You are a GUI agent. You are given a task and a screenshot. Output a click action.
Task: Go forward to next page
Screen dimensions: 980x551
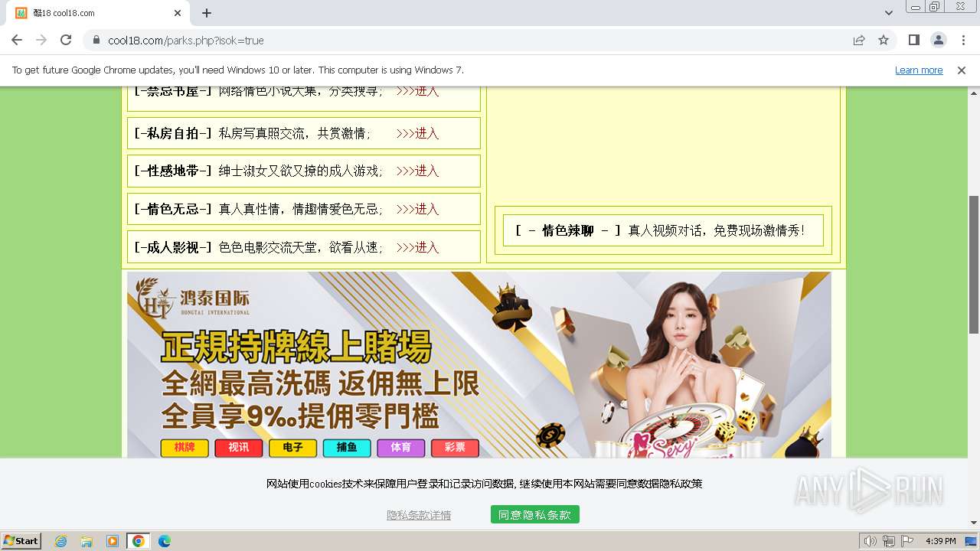pyautogui.click(x=41, y=40)
